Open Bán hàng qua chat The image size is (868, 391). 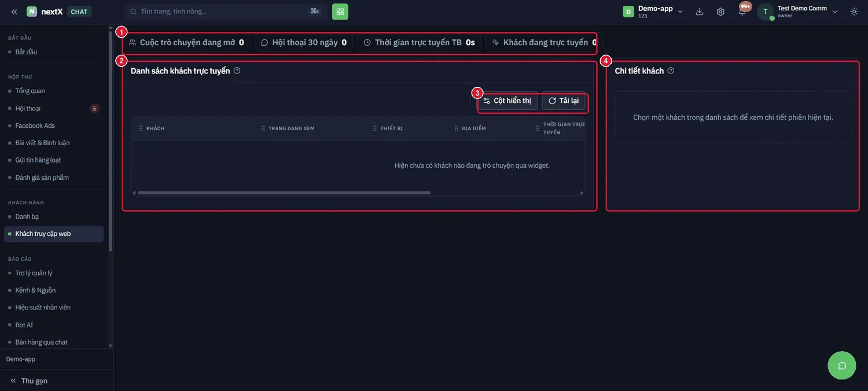pos(54,342)
